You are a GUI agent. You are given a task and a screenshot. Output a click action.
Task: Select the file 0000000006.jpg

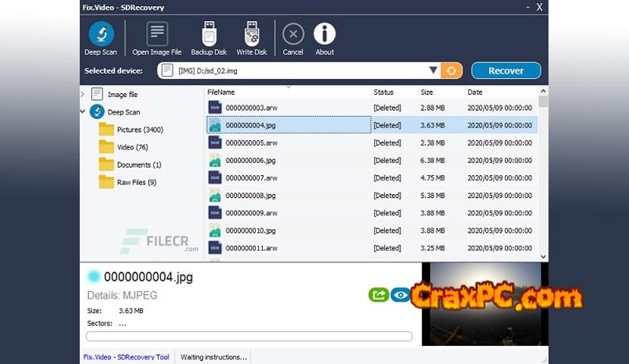point(251,161)
